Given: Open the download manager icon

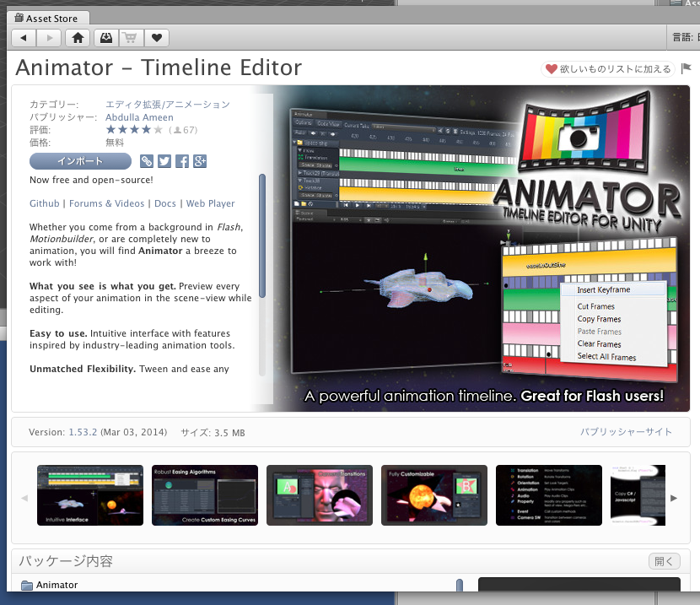Looking at the screenshot, I should coord(105,37).
